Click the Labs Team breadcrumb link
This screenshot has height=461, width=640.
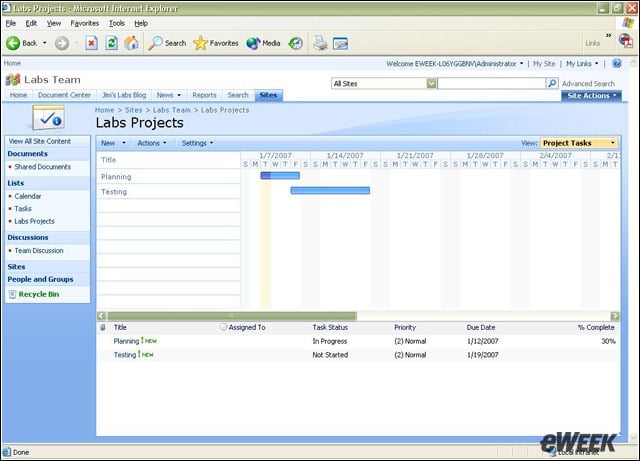point(171,110)
